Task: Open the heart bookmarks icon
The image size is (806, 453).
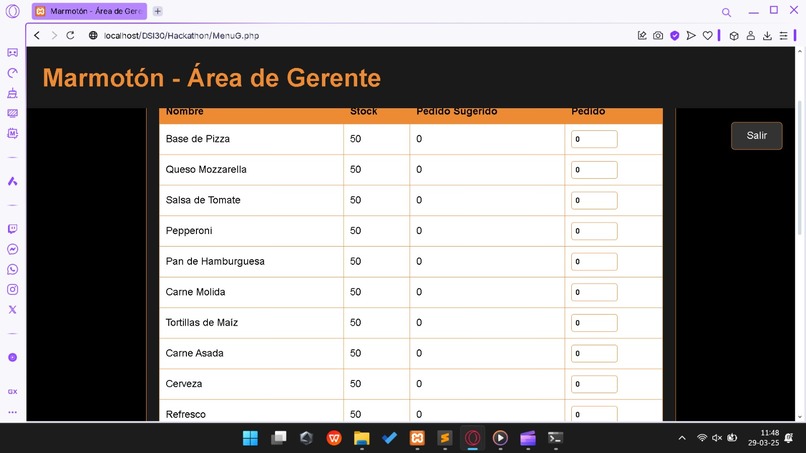Action: [707, 35]
